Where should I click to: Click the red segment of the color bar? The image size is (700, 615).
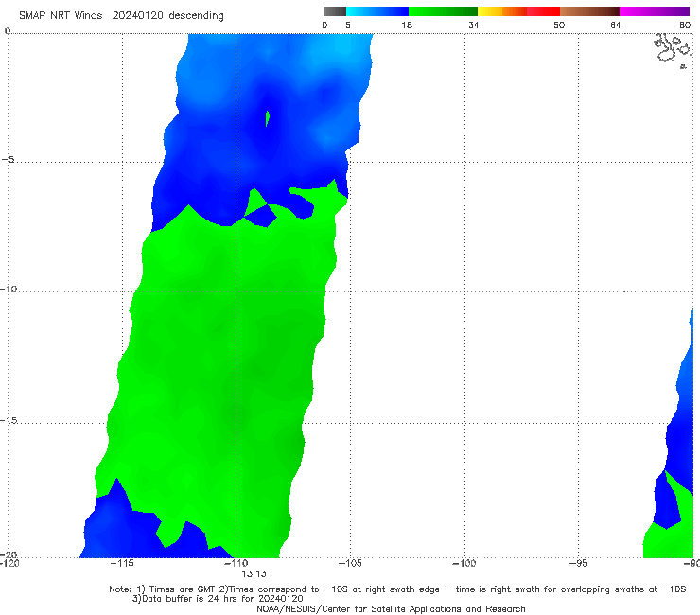[543, 11]
